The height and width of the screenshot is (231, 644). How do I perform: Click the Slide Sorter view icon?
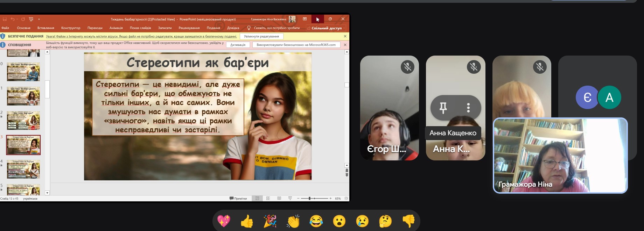pos(268,198)
